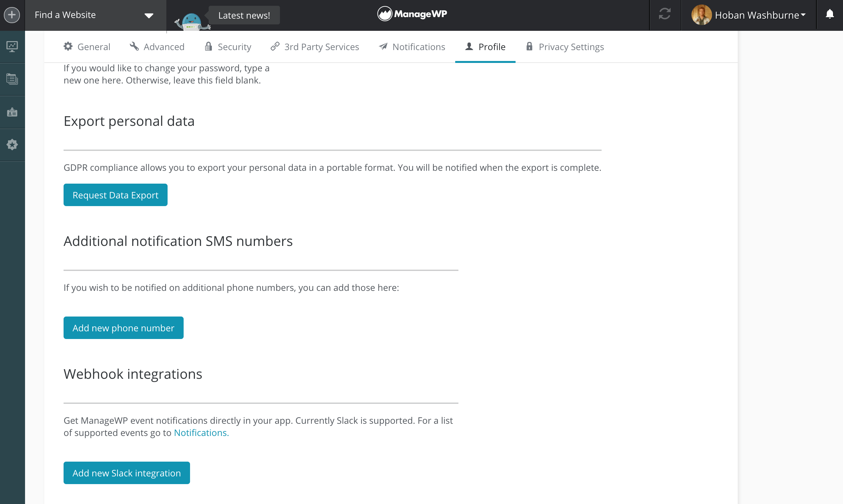Switch to the Security tab

pos(228,47)
